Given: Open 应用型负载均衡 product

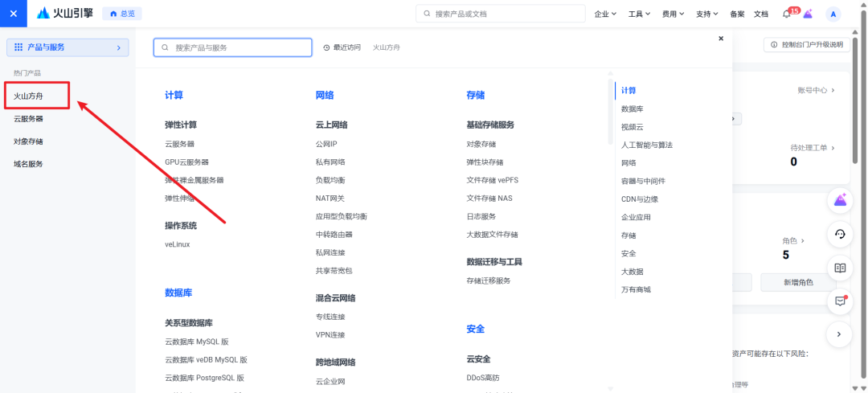Looking at the screenshot, I should point(342,216).
